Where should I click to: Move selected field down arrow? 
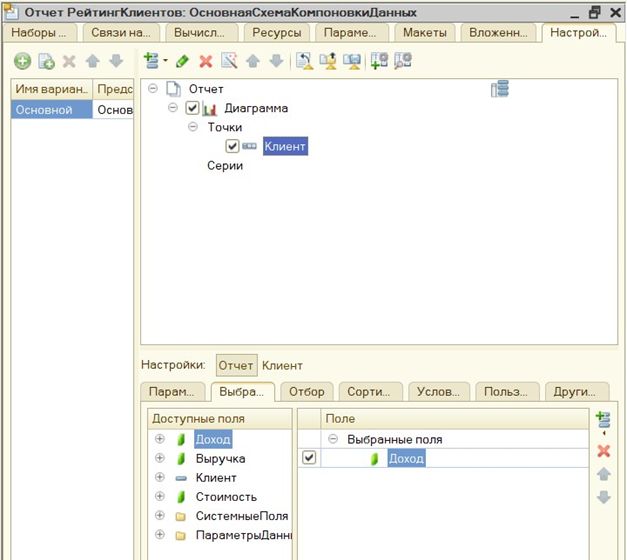tap(603, 498)
